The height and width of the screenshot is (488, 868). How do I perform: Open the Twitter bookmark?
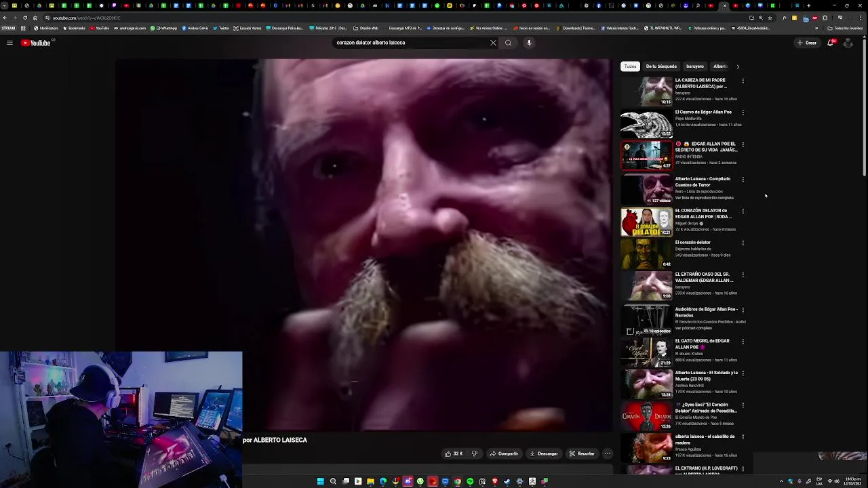pyautogui.click(x=221, y=28)
